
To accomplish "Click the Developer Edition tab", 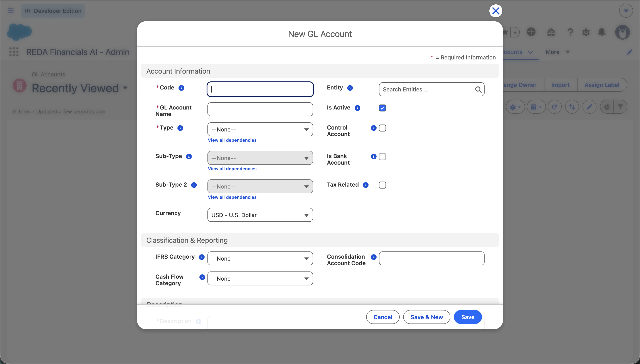I will [53, 11].
